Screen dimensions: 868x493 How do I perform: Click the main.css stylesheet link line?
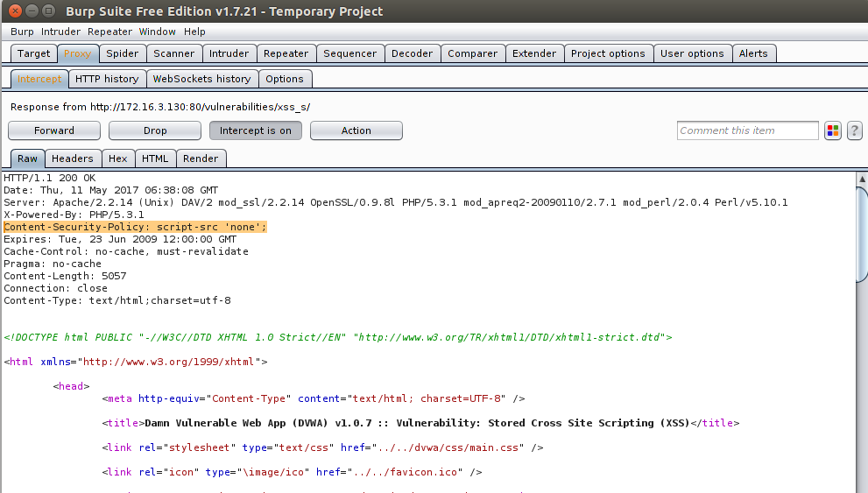pyautogui.click(x=322, y=447)
